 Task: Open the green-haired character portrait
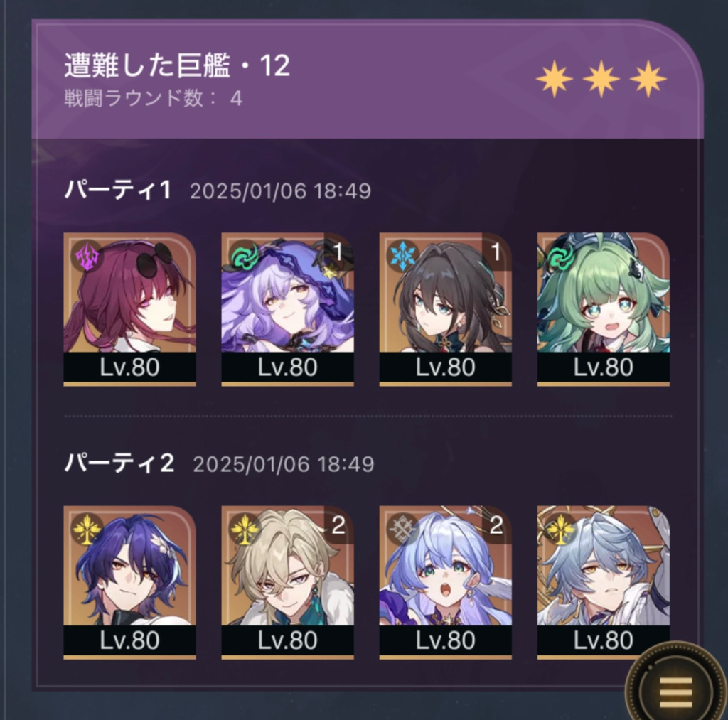[x=603, y=309]
